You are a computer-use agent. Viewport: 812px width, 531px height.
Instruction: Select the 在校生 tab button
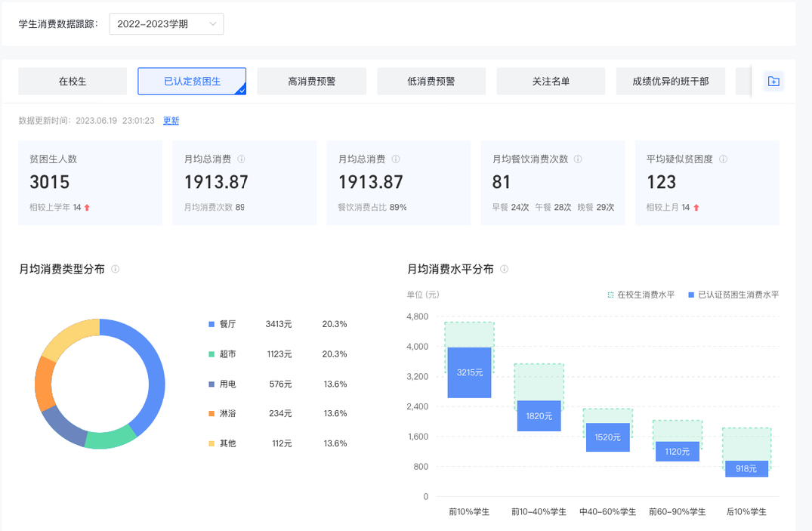tap(73, 82)
